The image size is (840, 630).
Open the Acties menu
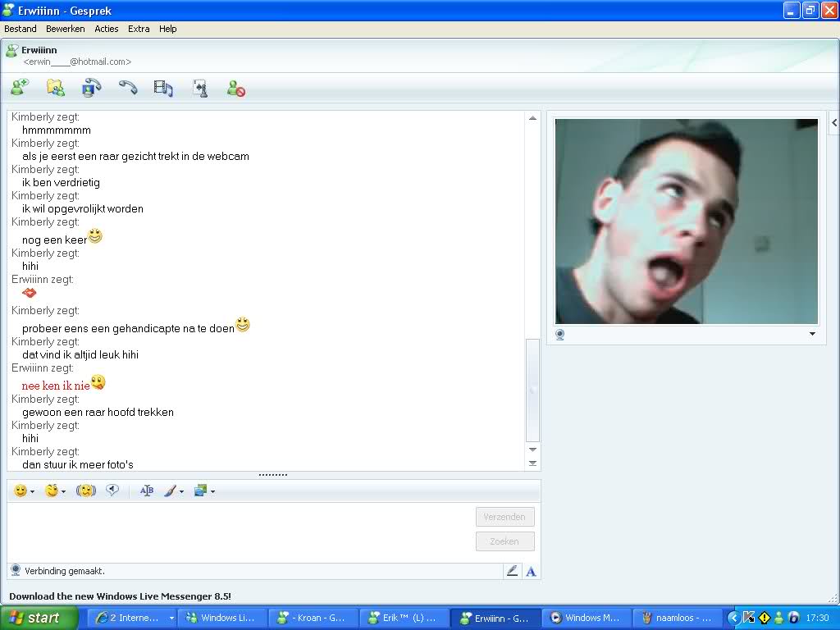coord(107,29)
